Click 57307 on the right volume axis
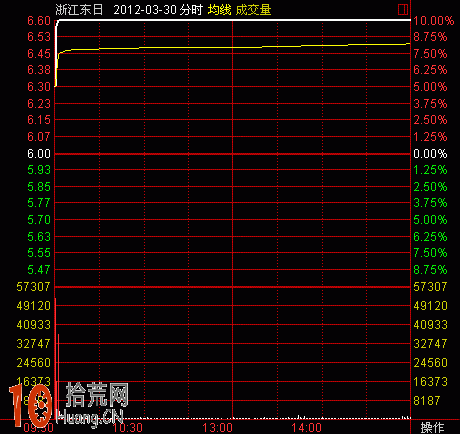The image size is (460, 434). point(430,287)
